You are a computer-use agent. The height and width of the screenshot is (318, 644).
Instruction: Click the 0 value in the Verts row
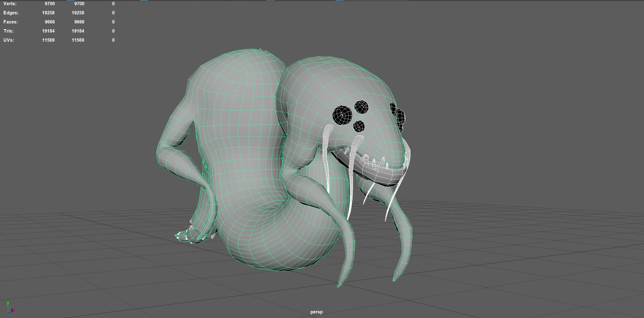[113, 4]
